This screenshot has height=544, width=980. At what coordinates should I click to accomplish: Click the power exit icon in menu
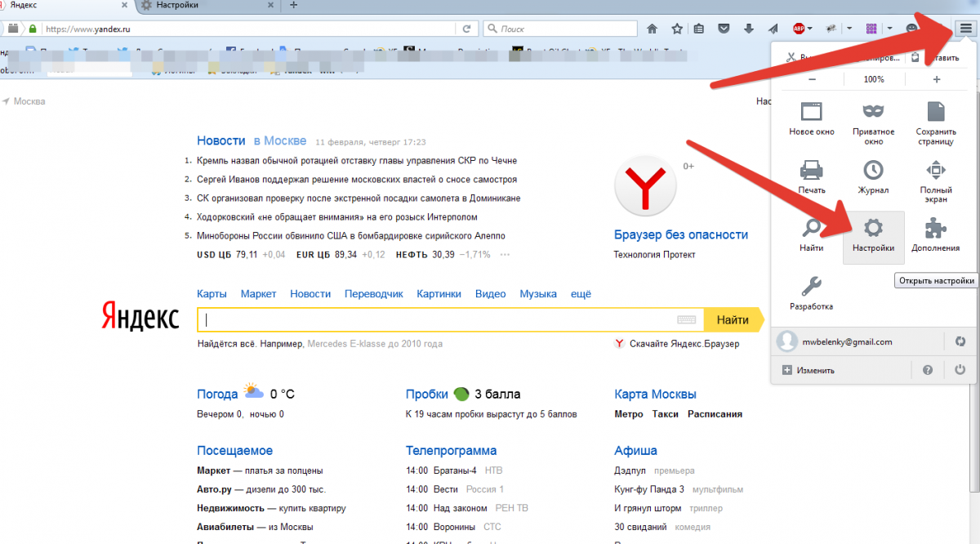[x=960, y=370]
